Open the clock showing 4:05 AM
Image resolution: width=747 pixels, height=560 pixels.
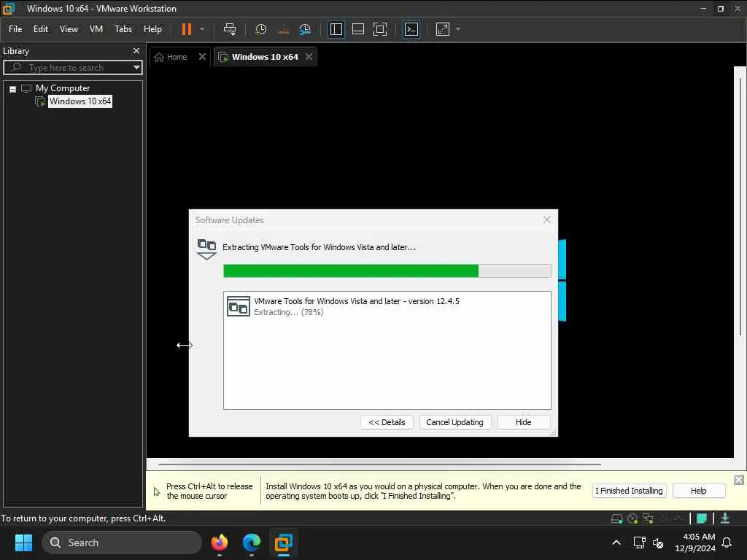click(x=695, y=542)
